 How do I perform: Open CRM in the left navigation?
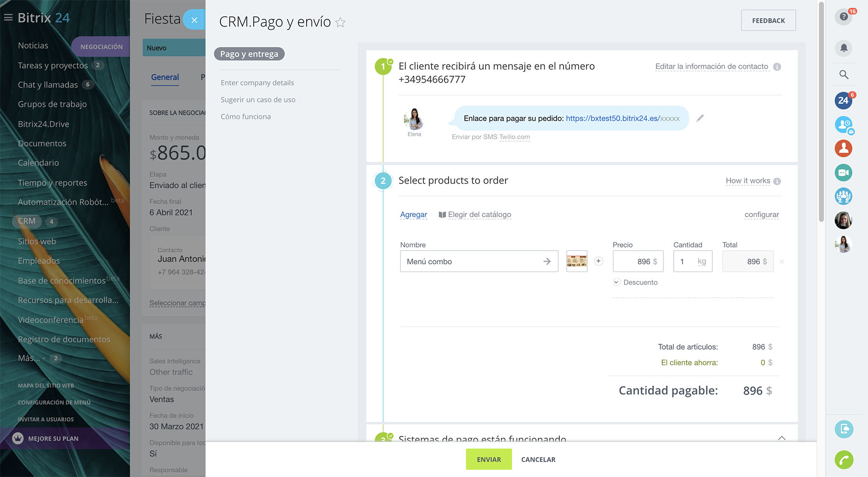[x=27, y=221]
